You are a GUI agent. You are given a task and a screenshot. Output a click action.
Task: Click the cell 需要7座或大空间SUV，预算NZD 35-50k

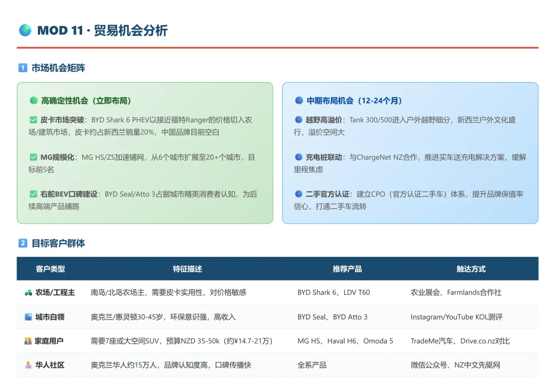[x=181, y=341]
